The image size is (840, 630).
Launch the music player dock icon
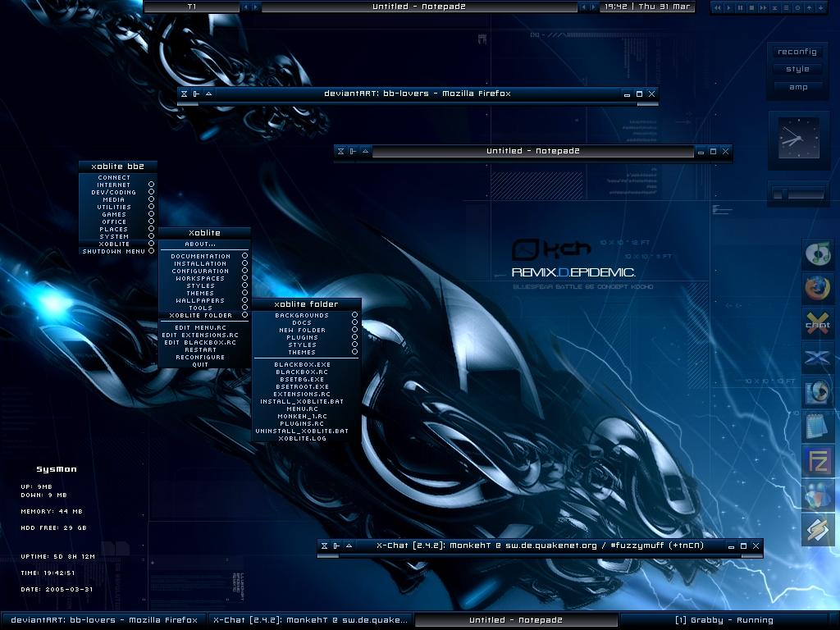tap(818, 253)
